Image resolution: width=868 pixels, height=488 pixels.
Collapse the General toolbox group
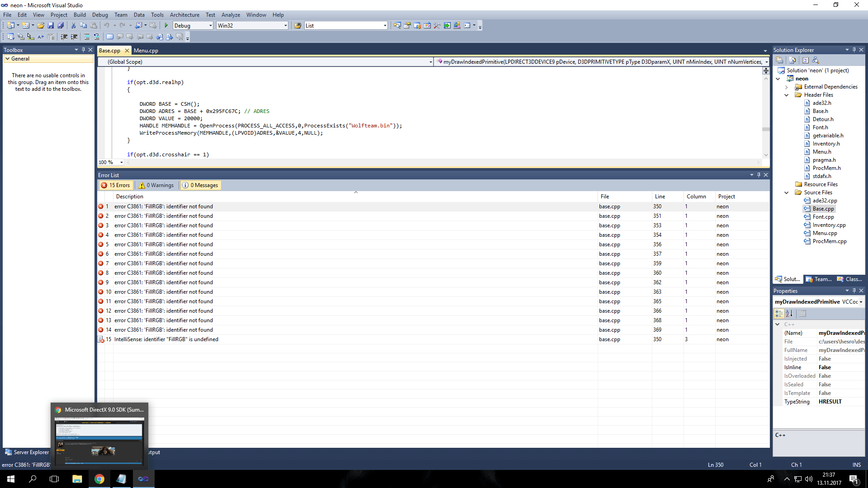(x=8, y=59)
